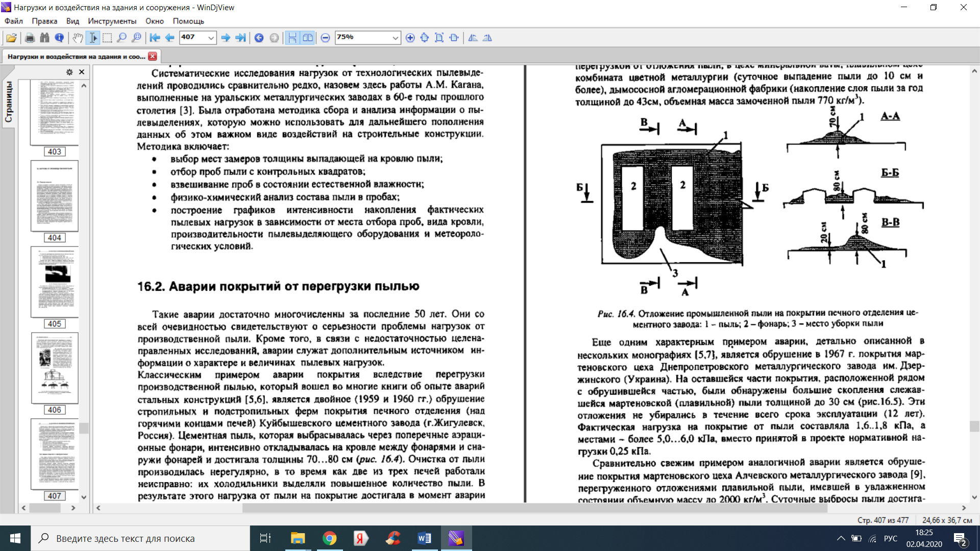The image size is (980, 551).
Task: Set zoom to fit page
Action: pos(439,38)
